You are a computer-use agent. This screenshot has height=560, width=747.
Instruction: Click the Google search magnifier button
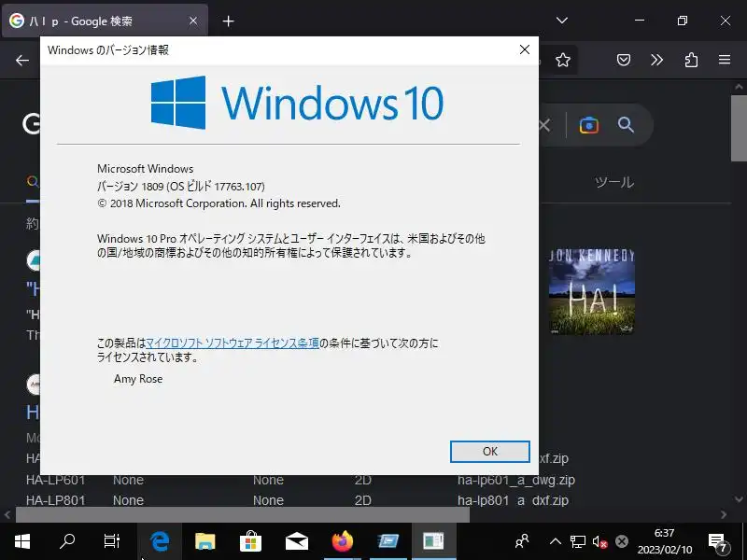pos(626,125)
